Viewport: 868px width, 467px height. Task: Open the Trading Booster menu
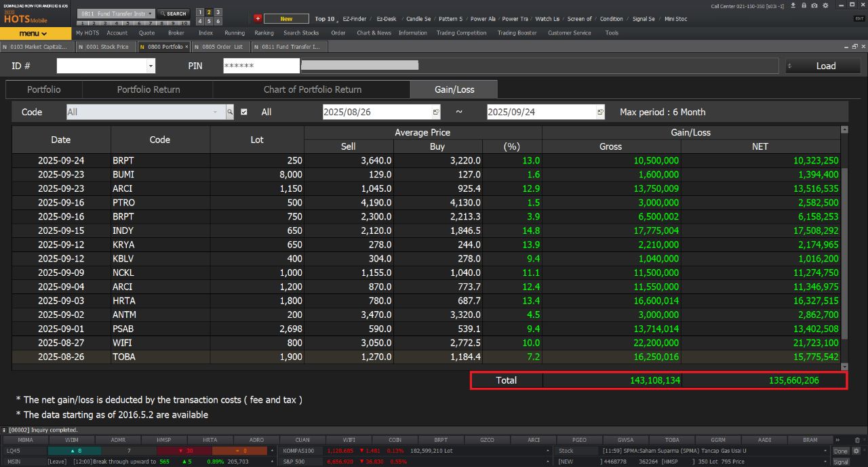(x=517, y=33)
